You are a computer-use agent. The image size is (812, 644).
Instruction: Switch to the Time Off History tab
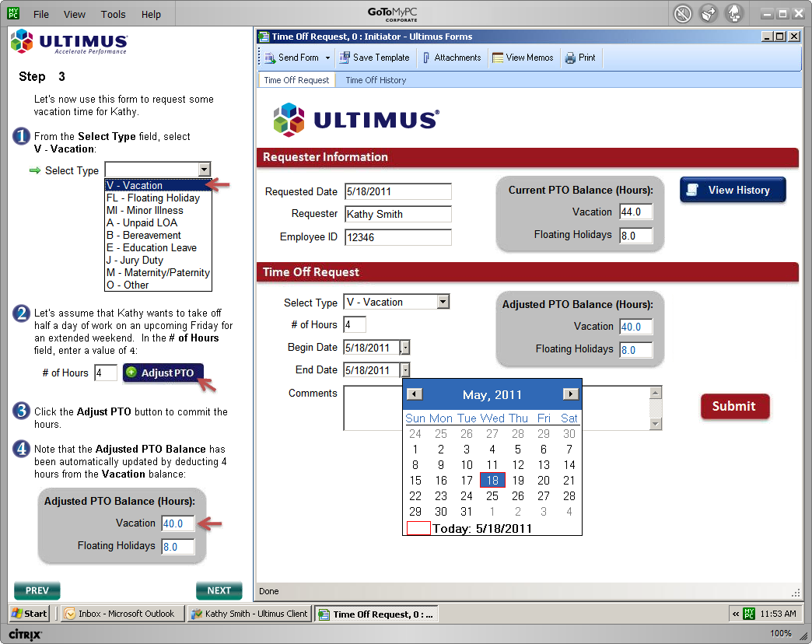click(x=376, y=80)
